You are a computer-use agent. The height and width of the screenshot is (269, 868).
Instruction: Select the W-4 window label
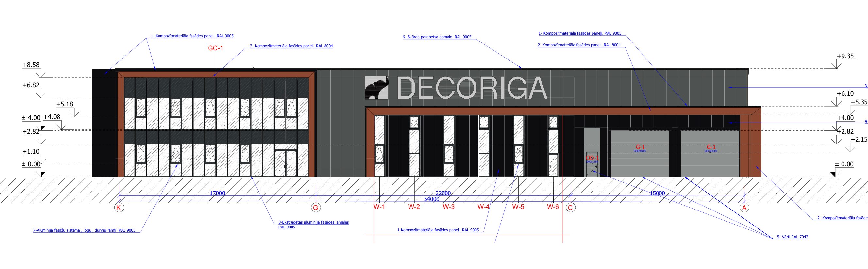point(483,207)
